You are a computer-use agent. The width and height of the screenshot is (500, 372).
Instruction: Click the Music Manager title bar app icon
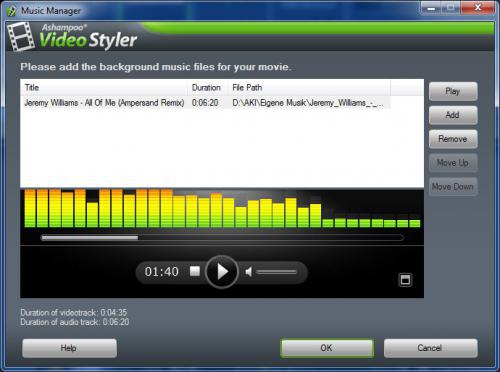tap(11, 11)
